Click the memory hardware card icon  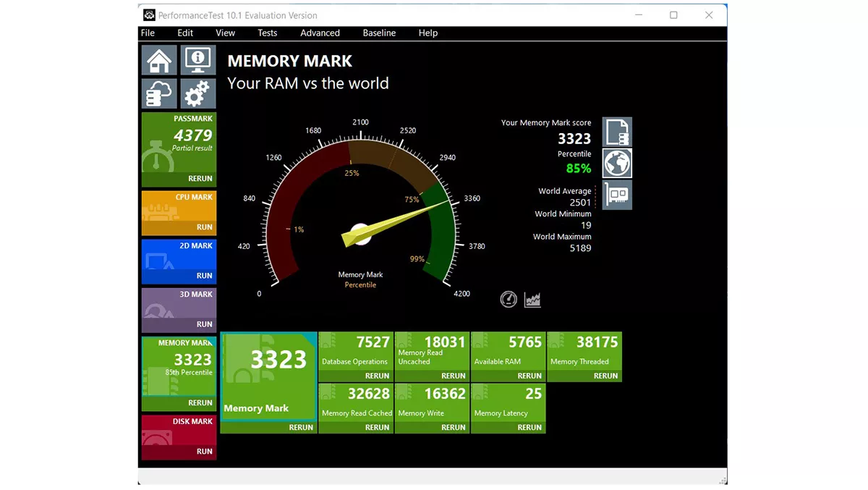coord(617,195)
